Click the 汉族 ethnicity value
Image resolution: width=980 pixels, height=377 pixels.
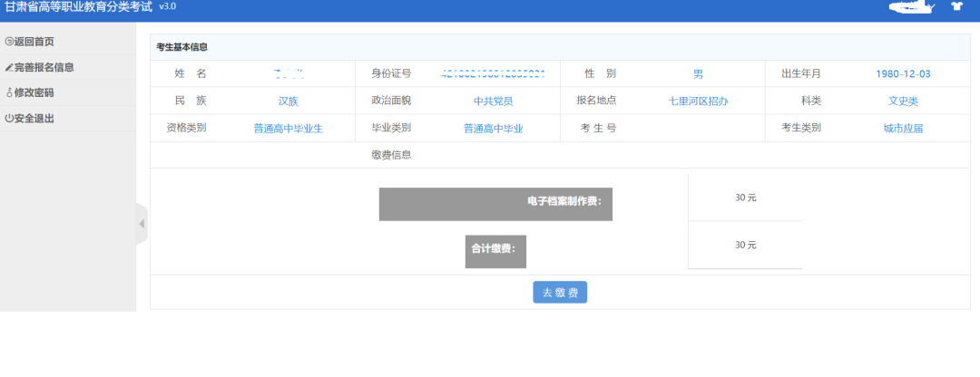(289, 101)
